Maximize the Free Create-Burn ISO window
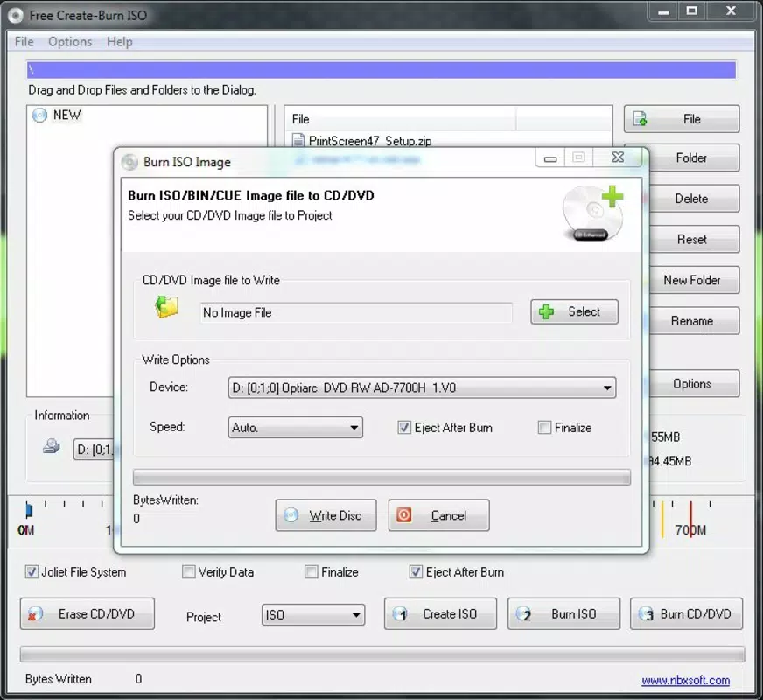 [691, 10]
